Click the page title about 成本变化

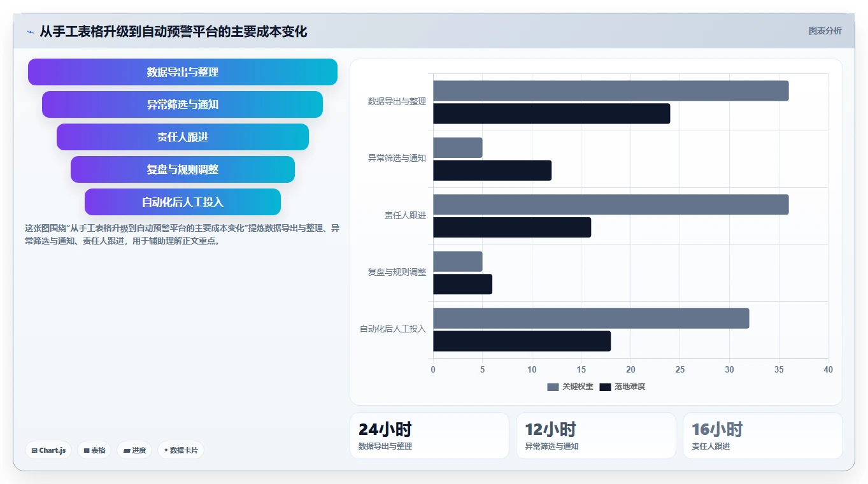point(173,31)
